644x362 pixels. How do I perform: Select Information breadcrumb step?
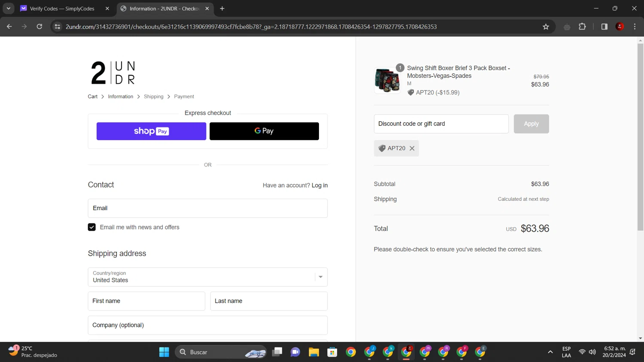click(121, 97)
